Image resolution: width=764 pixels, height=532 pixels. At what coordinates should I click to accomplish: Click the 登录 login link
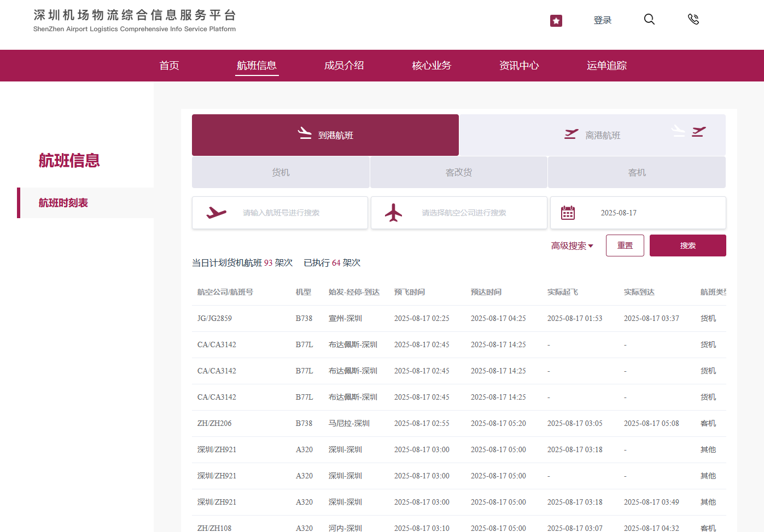click(603, 20)
